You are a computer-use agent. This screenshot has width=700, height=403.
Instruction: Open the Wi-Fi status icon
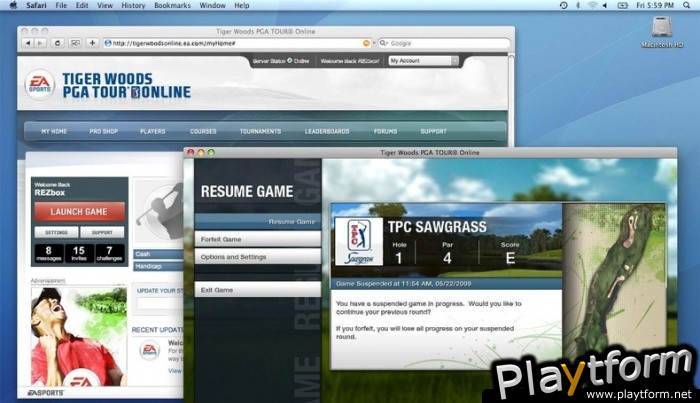[592, 5]
